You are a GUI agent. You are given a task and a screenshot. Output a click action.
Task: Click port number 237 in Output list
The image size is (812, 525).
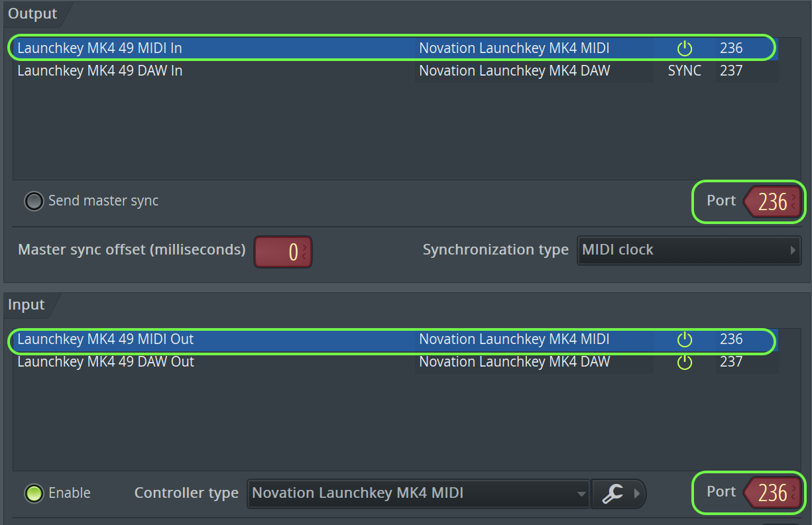point(731,71)
